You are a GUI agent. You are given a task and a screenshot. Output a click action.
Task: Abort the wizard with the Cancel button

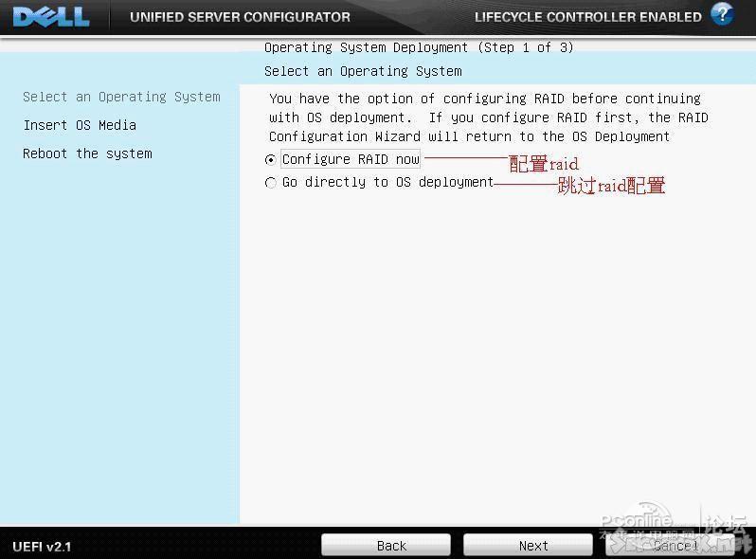tap(675, 546)
